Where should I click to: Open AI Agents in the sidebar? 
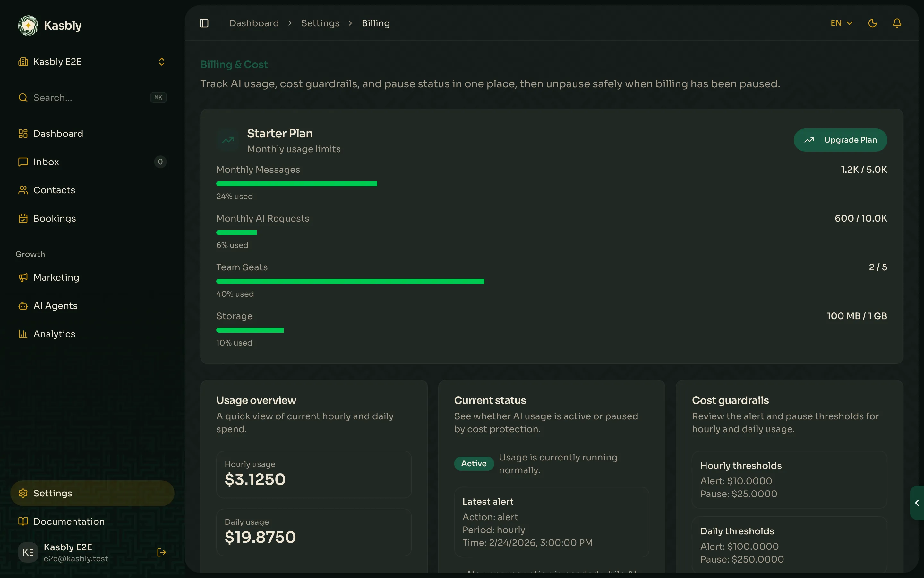click(x=92, y=306)
